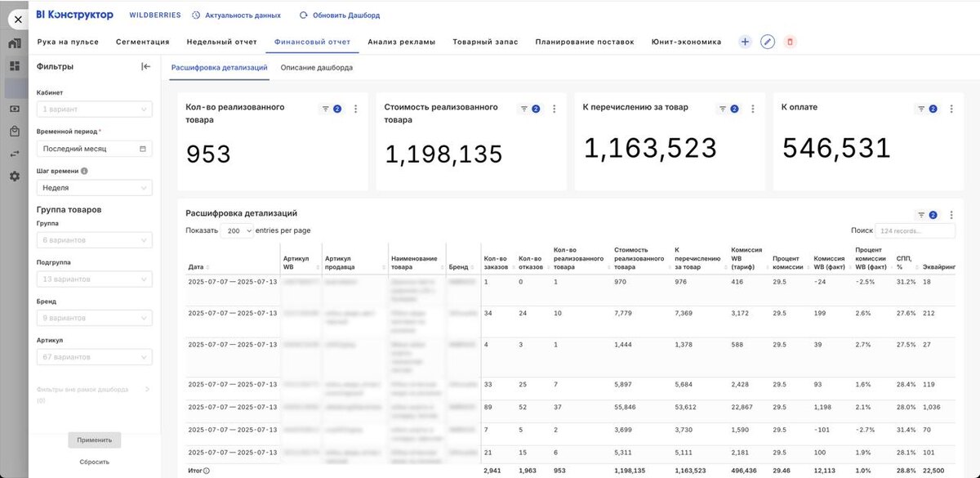Screen dimensions: 980x478
Task: Click the WILDBERRIES label in the header
Action: click(x=154, y=16)
